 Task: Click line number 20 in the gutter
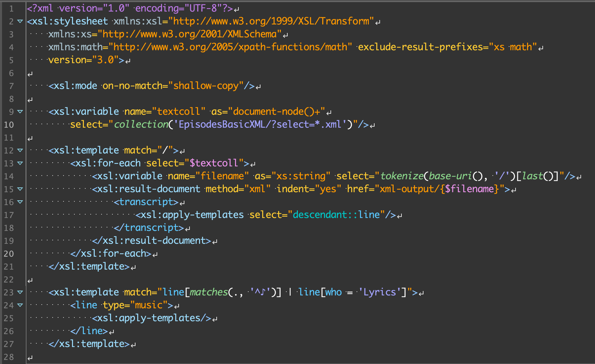pos(9,254)
